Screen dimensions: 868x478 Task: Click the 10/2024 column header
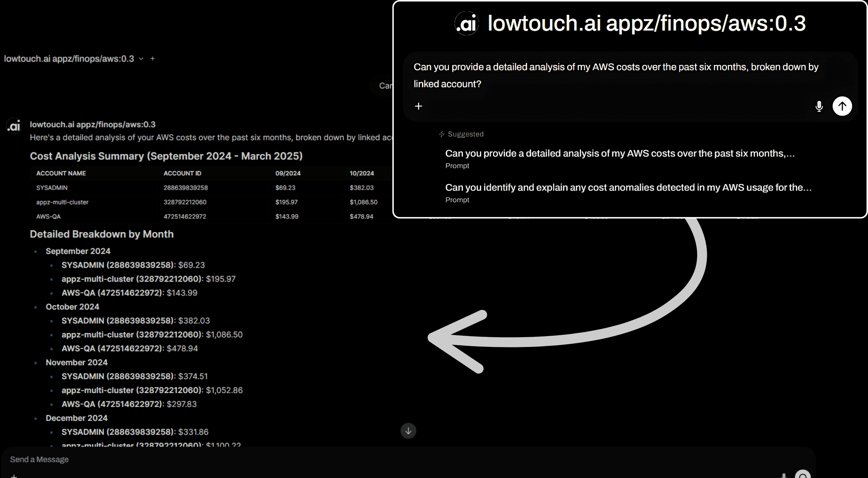(x=362, y=173)
